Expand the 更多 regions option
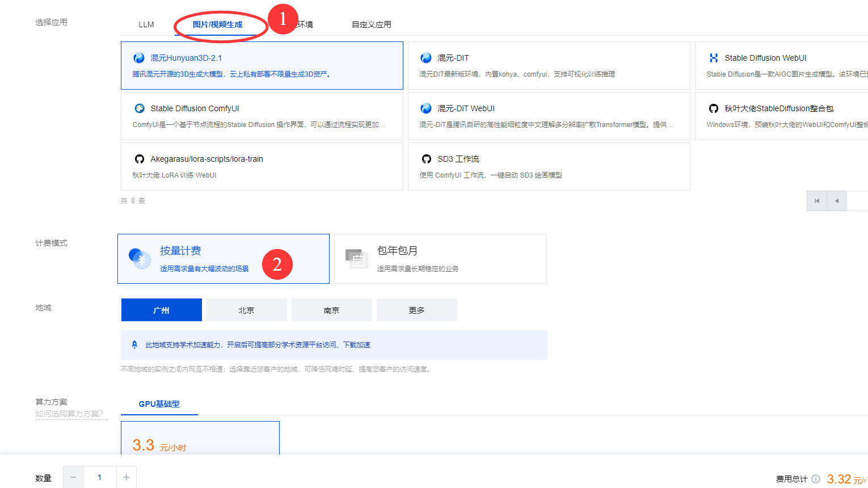This screenshot has width=868, height=488. tap(416, 310)
